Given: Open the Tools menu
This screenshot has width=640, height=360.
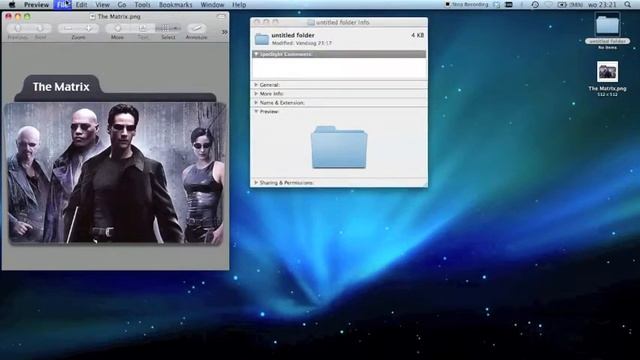Looking at the screenshot, I should 142,5.
